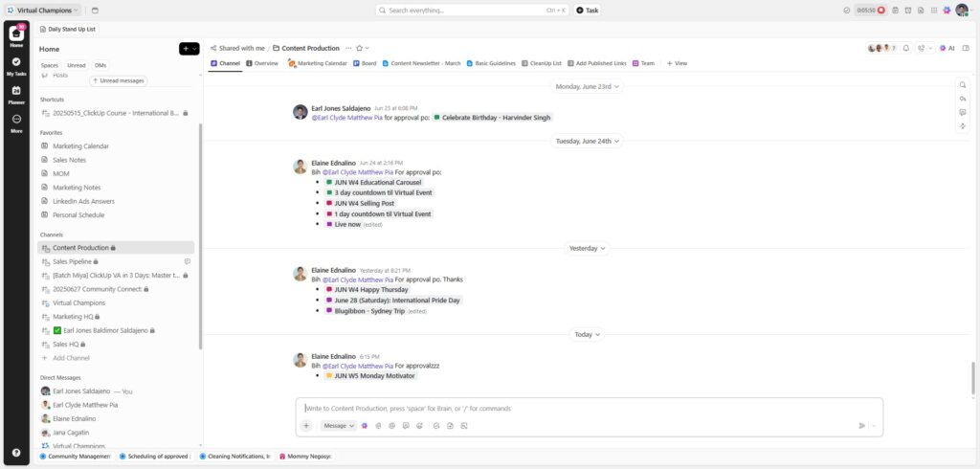Viewport: 980px width, 469px height.
Task: Click the Add Channel link
Action: coord(71,357)
